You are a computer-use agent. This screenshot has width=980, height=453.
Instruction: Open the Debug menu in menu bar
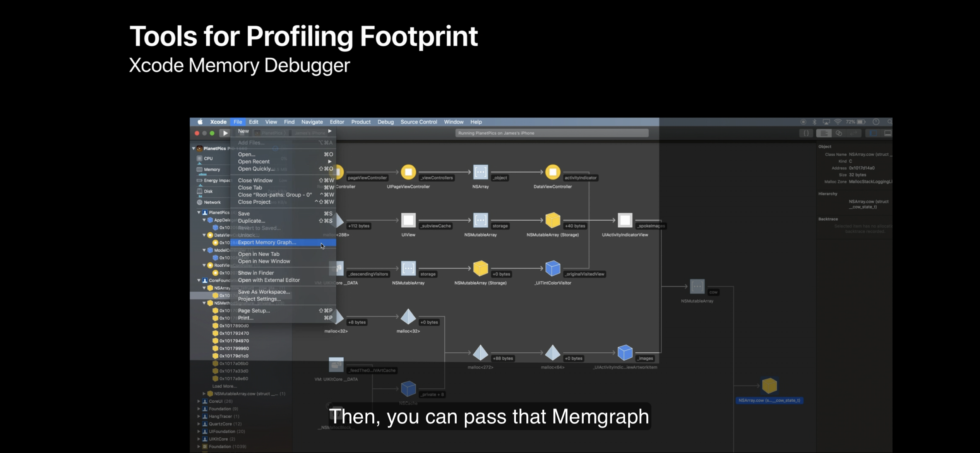click(x=385, y=122)
